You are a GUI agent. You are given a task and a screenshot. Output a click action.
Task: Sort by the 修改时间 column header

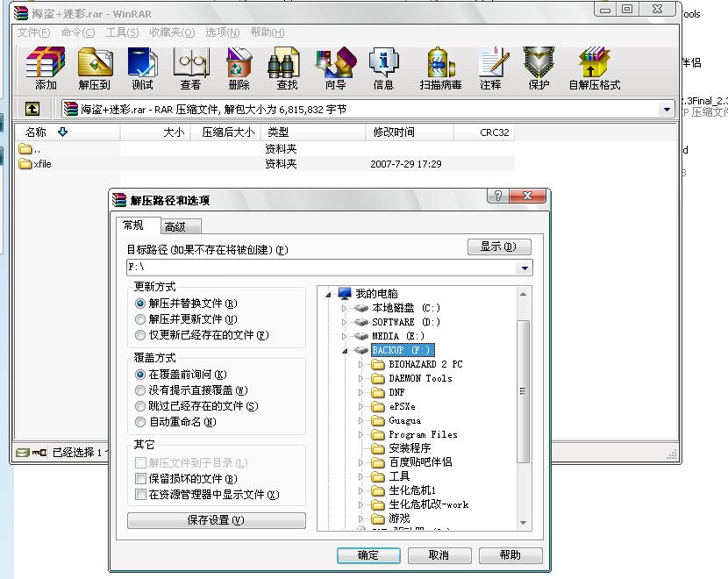(x=410, y=132)
